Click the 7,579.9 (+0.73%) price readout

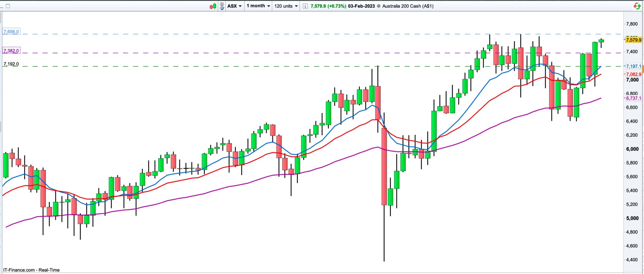(328, 6)
